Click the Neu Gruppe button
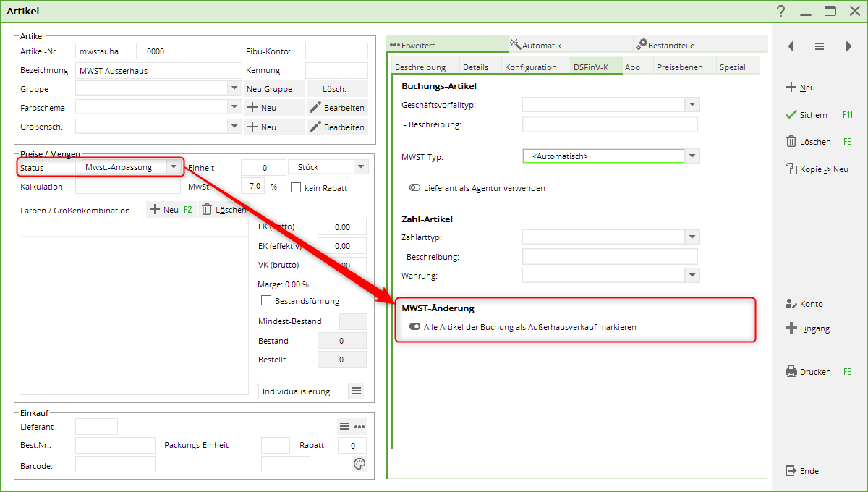Viewport: 868px width, 492px height. (x=270, y=89)
